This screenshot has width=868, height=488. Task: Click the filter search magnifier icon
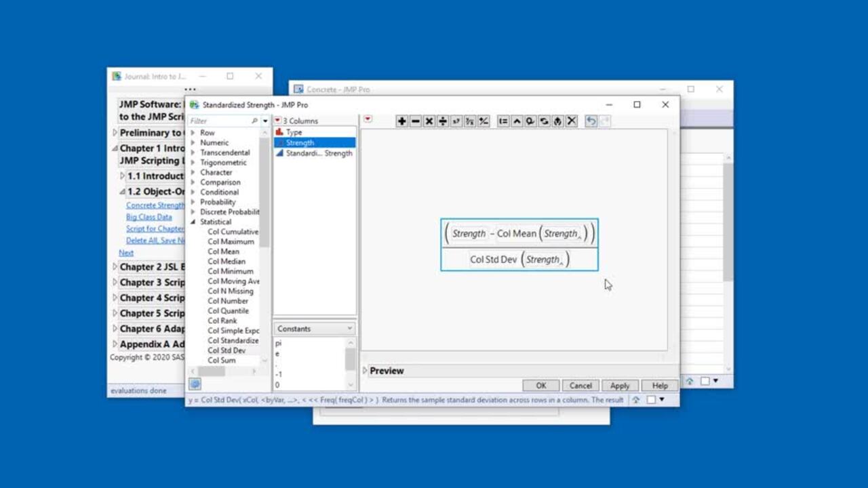(x=255, y=121)
